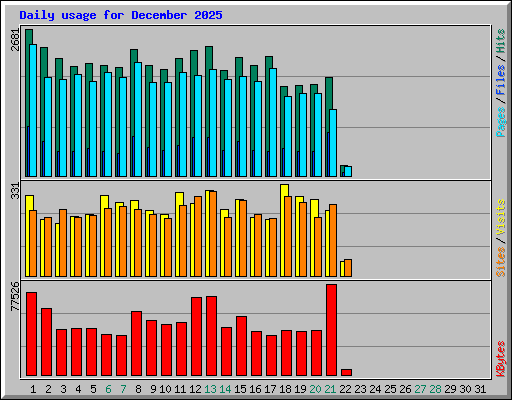Viewport: 512px width, 400px height.
Task: Click day label 18 on the axis
Action: (x=285, y=389)
